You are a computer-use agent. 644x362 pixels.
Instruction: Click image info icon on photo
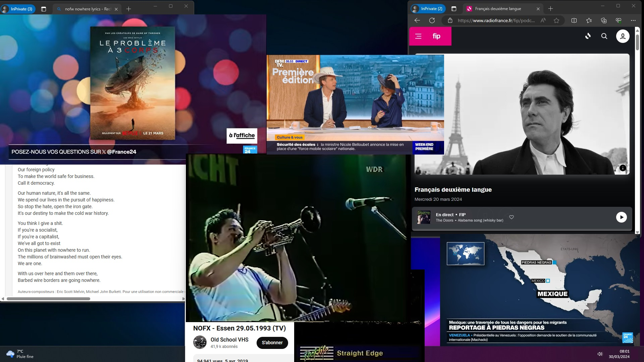[623, 168]
